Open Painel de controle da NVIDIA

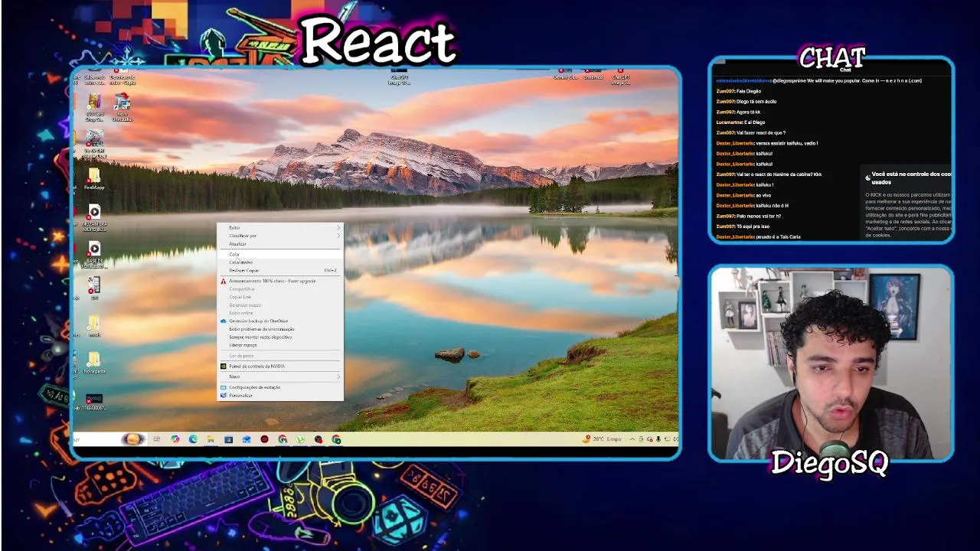click(x=280, y=366)
